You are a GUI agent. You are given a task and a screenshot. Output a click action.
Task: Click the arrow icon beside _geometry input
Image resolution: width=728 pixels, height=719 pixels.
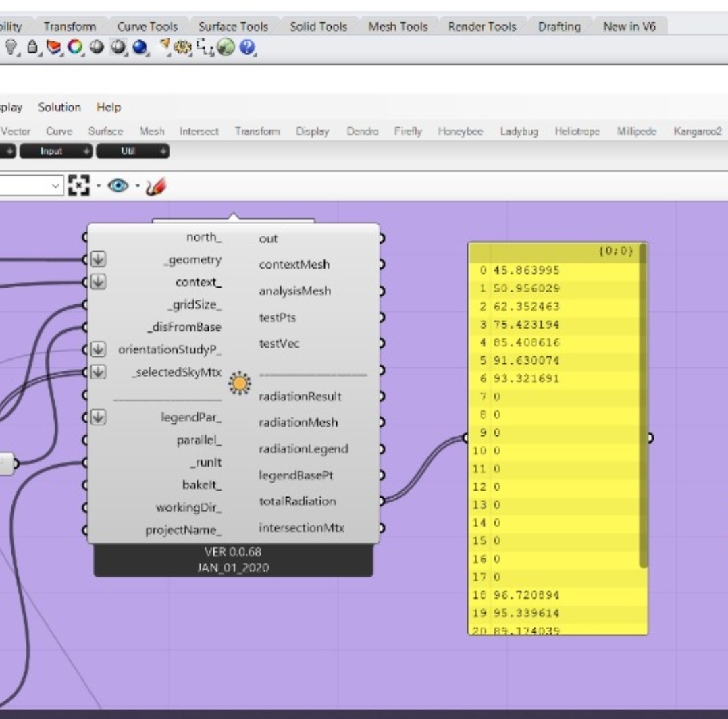[98, 259]
